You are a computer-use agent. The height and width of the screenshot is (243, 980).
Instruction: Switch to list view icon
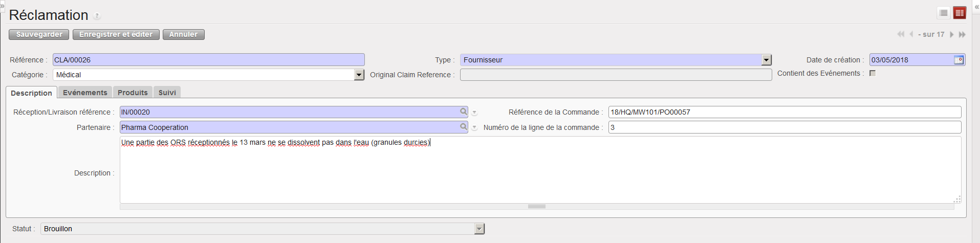point(944,13)
